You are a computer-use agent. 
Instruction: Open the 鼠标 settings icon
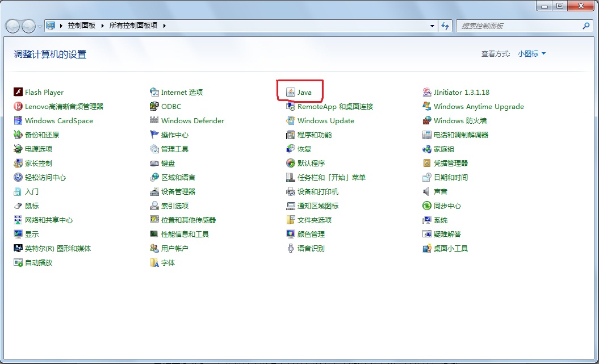point(18,206)
